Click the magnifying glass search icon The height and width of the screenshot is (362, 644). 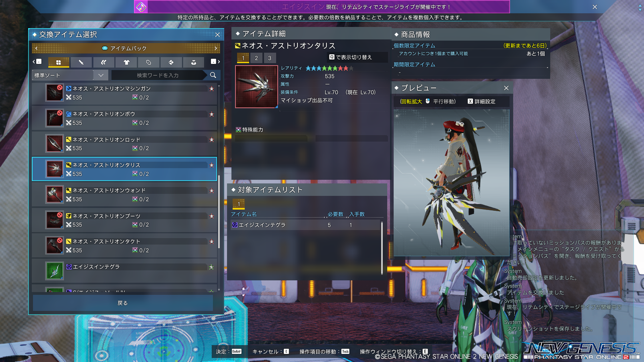pyautogui.click(x=213, y=75)
